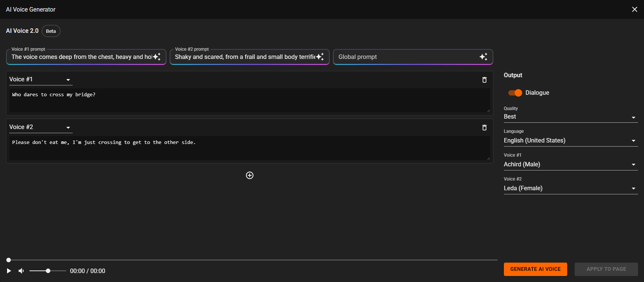Viewport: 644px width, 282px height.
Task: Open the Voice #2 speaker selector in second block
Action: pyautogui.click(x=40, y=127)
